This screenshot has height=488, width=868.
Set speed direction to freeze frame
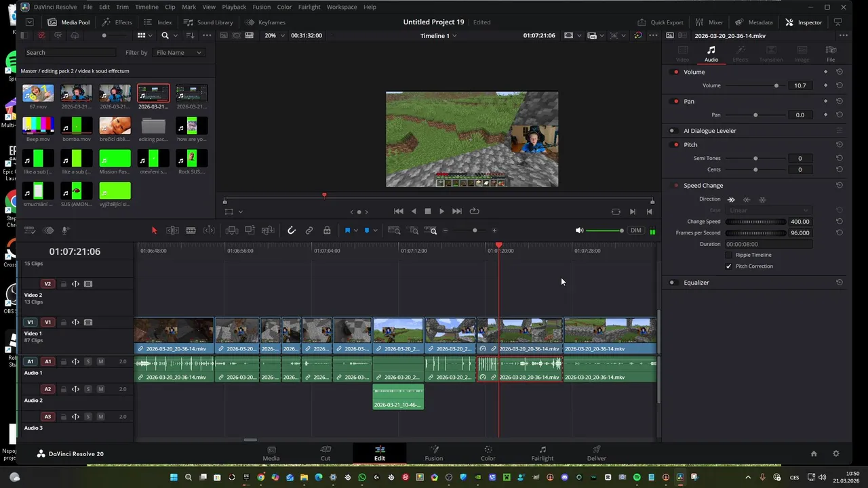762,199
